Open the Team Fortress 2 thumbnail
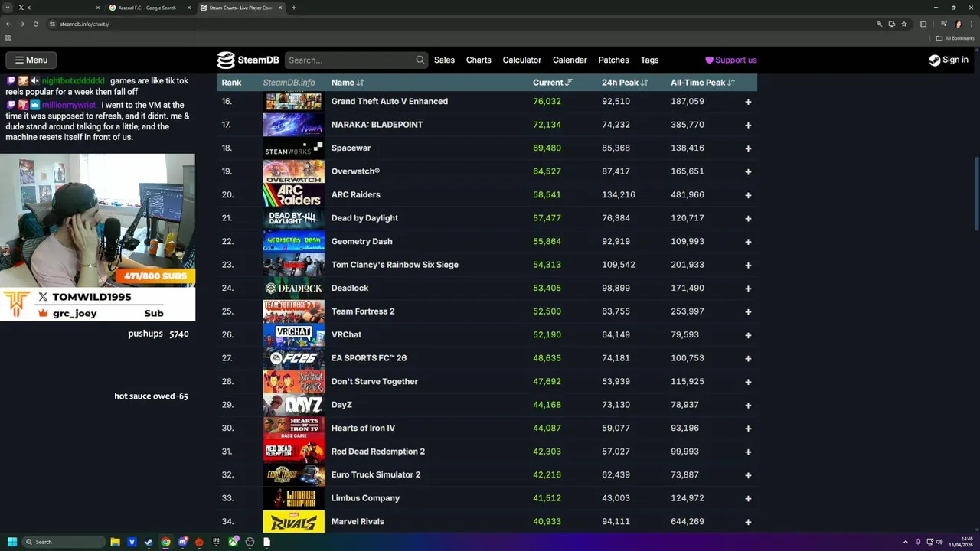Viewport: 980px width, 551px height. [293, 311]
